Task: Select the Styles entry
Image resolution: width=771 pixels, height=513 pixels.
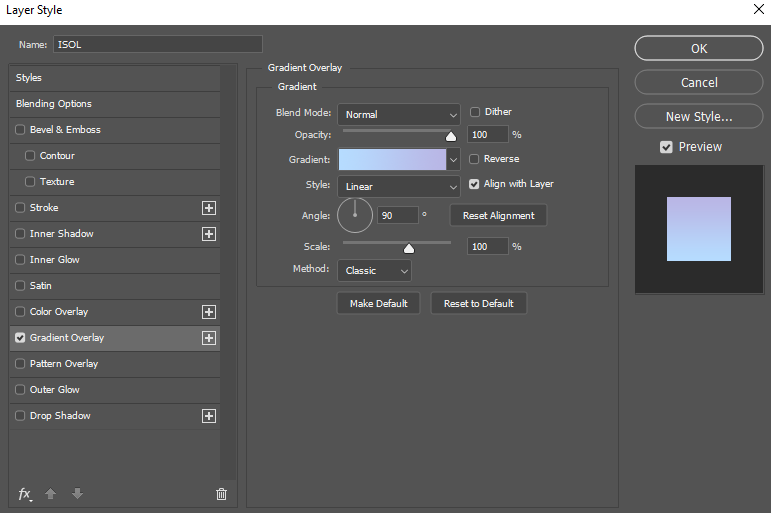Action: point(115,78)
